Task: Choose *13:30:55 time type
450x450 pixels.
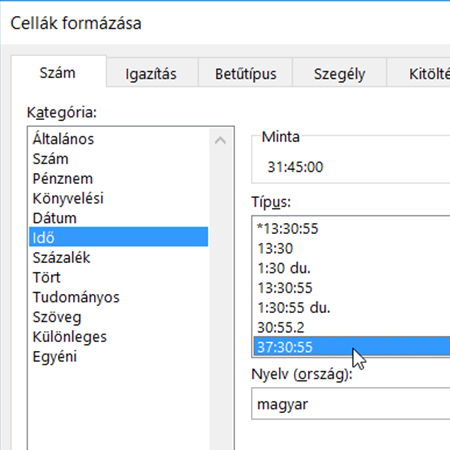Action: 352,228
